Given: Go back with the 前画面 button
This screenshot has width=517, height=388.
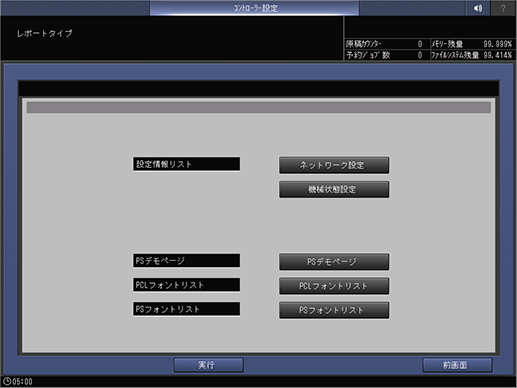Looking at the screenshot, I should [457, 365].
